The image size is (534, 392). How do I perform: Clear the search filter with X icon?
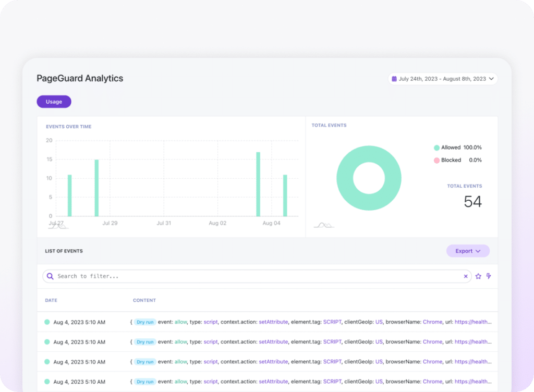point(466,276)
